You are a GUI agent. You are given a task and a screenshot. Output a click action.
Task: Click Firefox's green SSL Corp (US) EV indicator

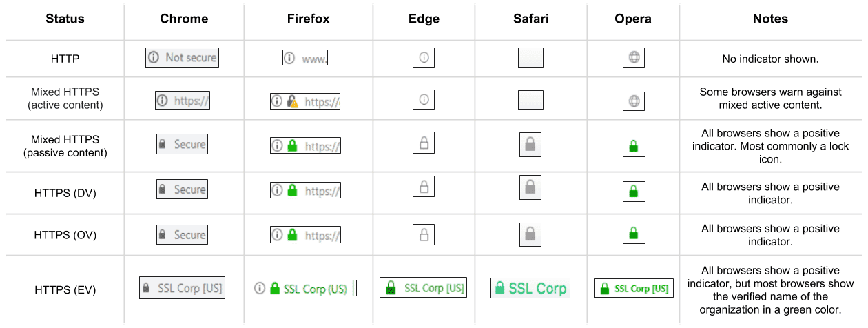pyautogui.click(x=304, y=289)
